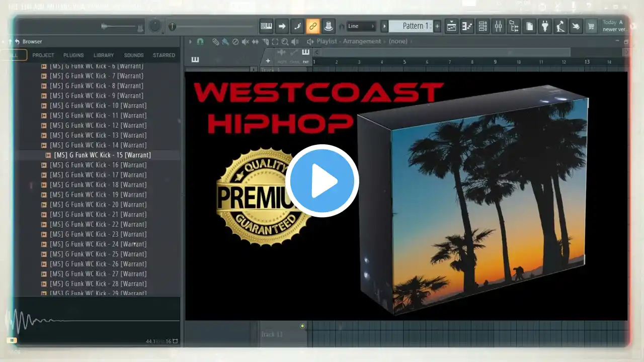Click the top-left pitch slider handle
644x362 pixels.
pos(172,27)
